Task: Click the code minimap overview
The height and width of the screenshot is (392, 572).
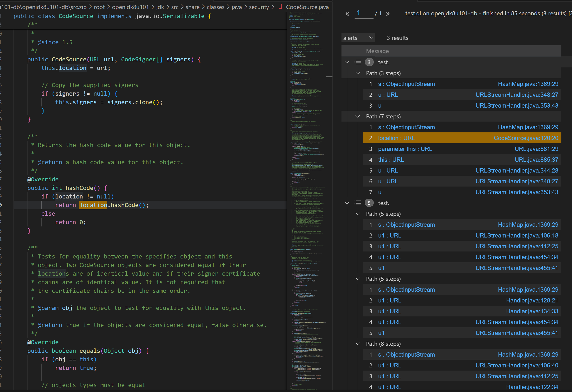Action: pyautogui.click(x=307, y=197)
